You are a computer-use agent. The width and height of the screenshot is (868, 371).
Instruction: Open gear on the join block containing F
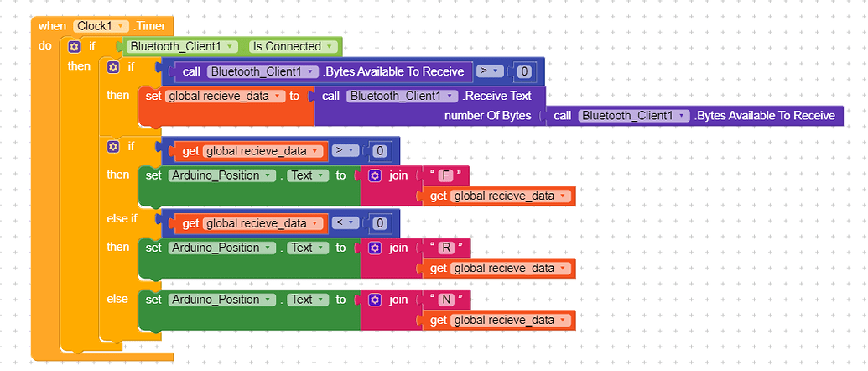pos(375,176)
